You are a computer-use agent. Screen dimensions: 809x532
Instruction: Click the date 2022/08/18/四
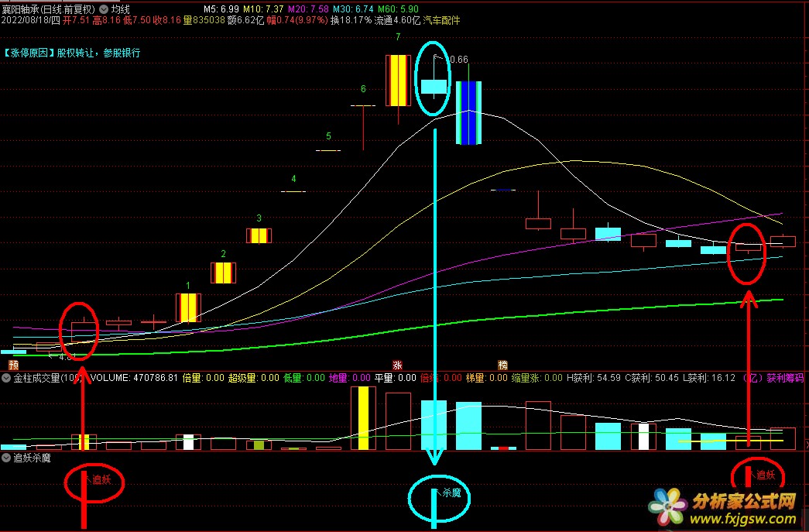(x=30, y=21)
